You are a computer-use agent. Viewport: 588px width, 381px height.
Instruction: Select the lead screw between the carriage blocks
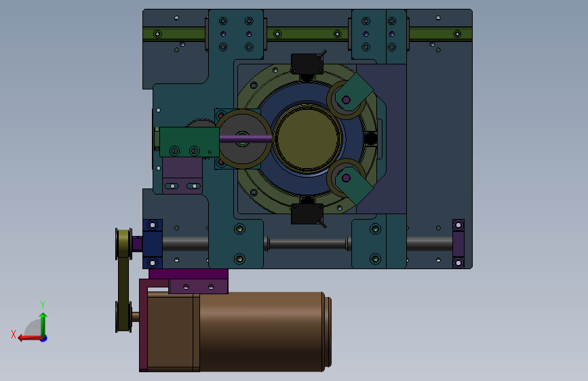click(x=307, y=244)
